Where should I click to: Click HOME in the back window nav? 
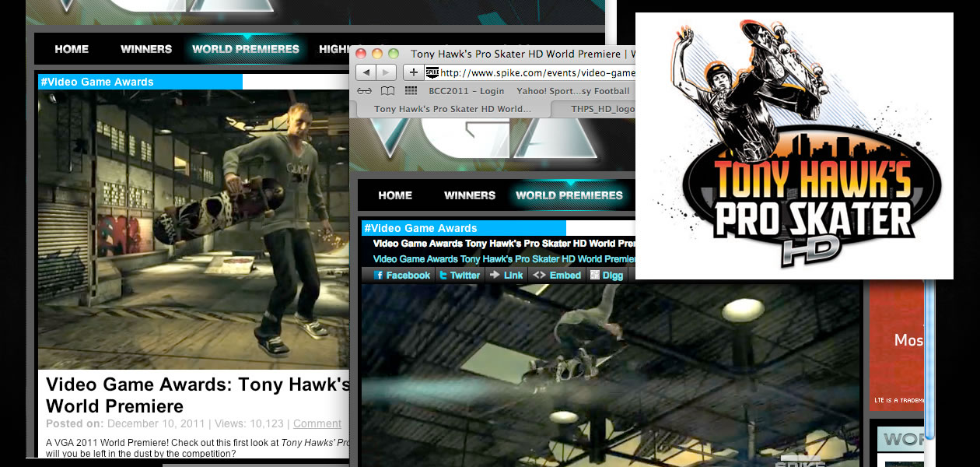(72, 49)
